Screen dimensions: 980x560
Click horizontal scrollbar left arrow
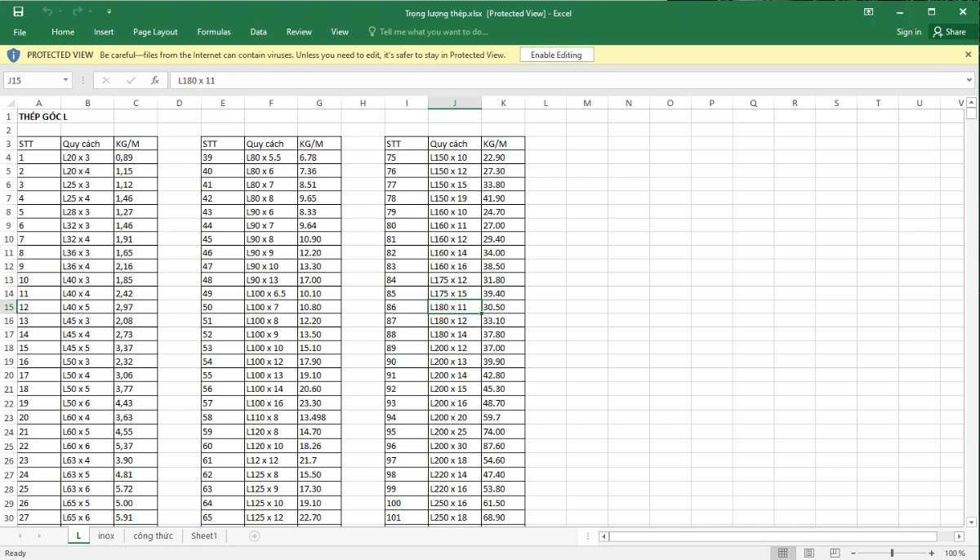pos(604,536)
